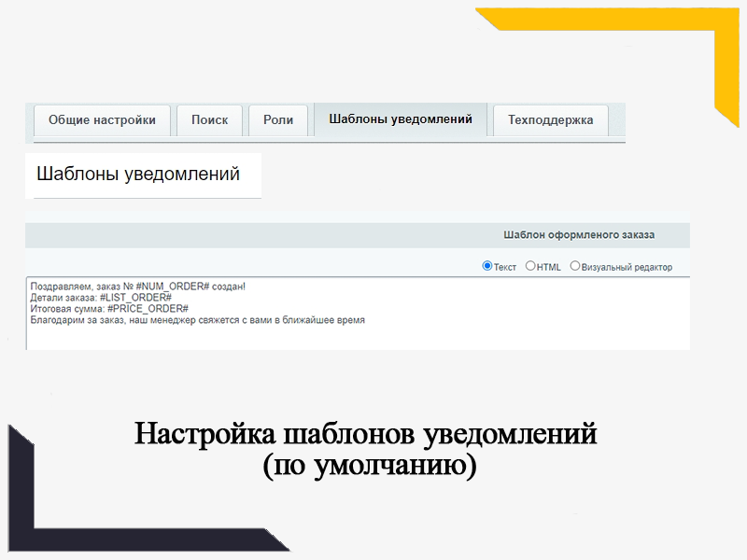This screenshot has width=747, height=560.
Task: Click the line starting 'Благодарим за заказ'
Action: pyautogui.click(x=197, y=320)
